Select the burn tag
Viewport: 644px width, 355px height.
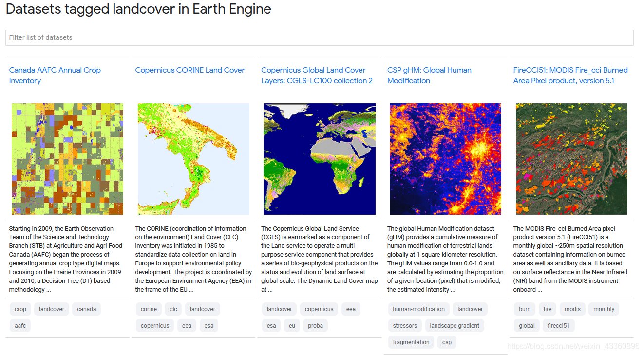coord(525,309)
